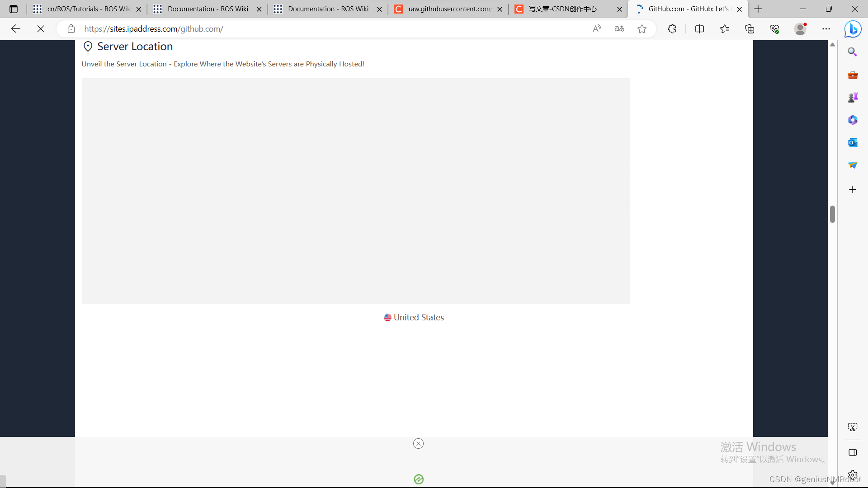This screenshot has width=868, height=488.
Task: Stop loading the page
Action: 41,29
